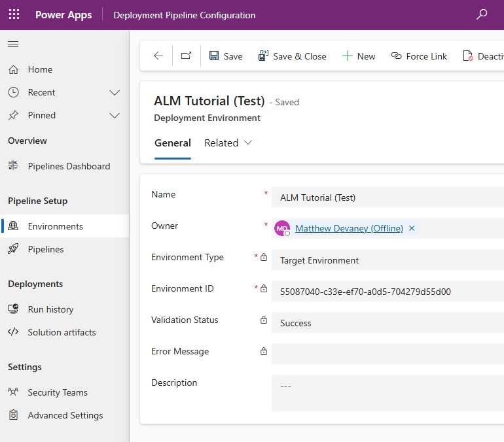This screenshot has height=442, width=504.
Task: Remove owner with the X button
Action: [x=412, y=228]
